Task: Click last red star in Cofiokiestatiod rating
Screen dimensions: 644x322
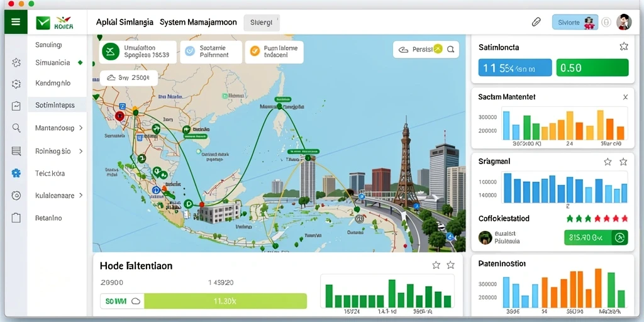Action: [625, 218]
